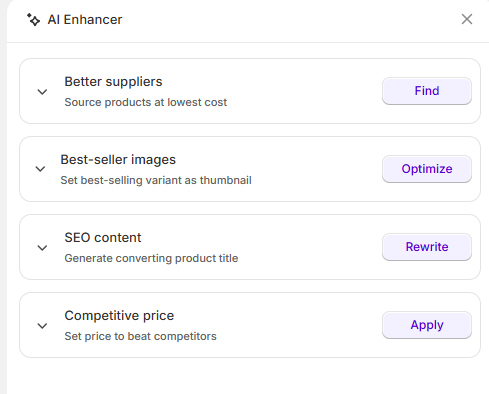Image resolution: width=489 pixels, height=394 pixels.
Task: Close the AI Enhancer panel
Action: [x=467, y=19]
